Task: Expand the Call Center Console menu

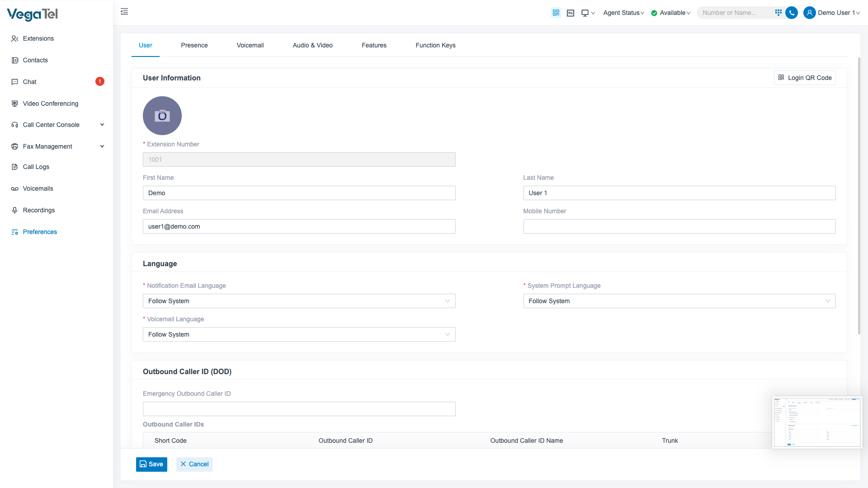Action: (x=51, y=125)
